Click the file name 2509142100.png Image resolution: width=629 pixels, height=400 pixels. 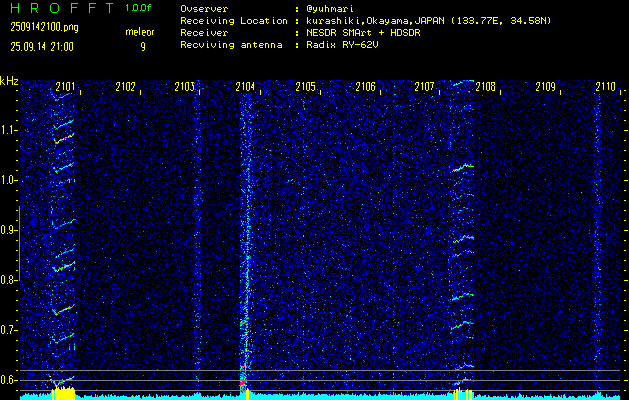45,27
